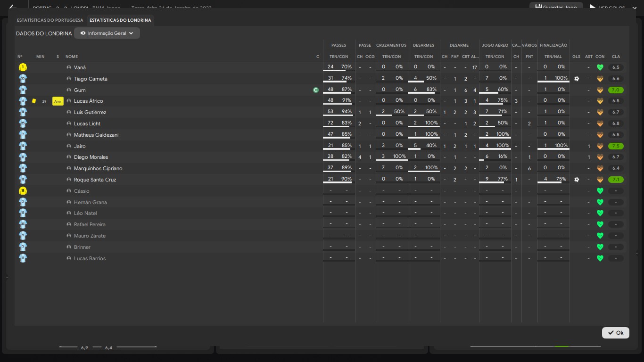Open player Marquinhos Cipriano
This screenshot has height=362, width=644.
tap(98, 168)
